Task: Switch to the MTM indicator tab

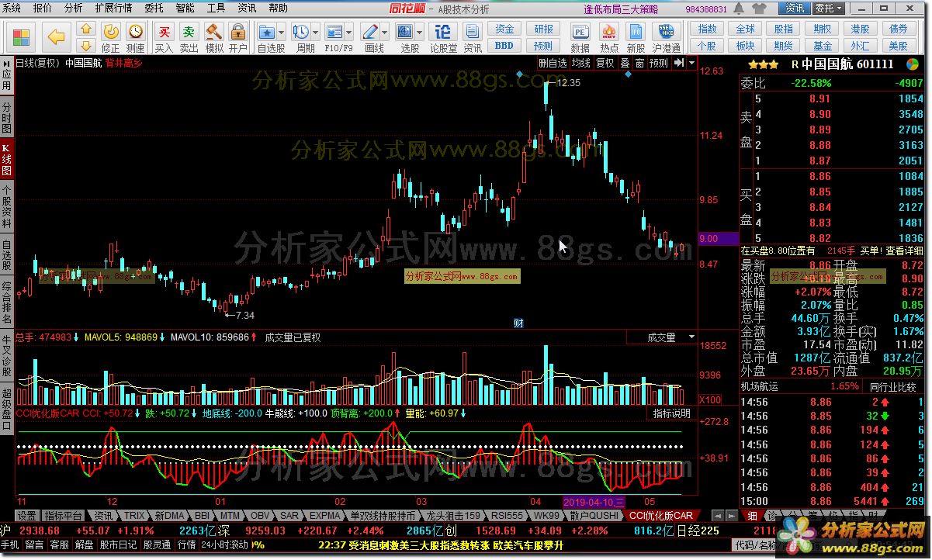Action: coord(229,515)
